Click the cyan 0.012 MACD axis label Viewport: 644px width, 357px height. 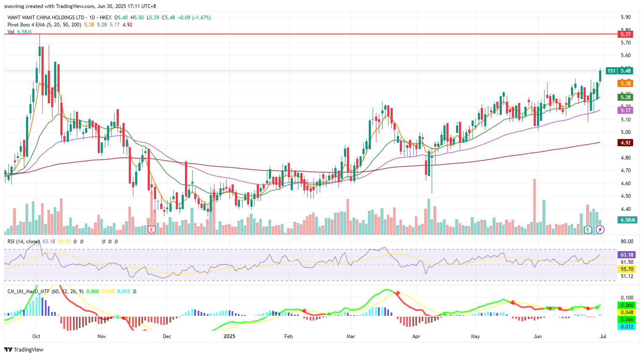pyautogui.click(x=627, y=326)
